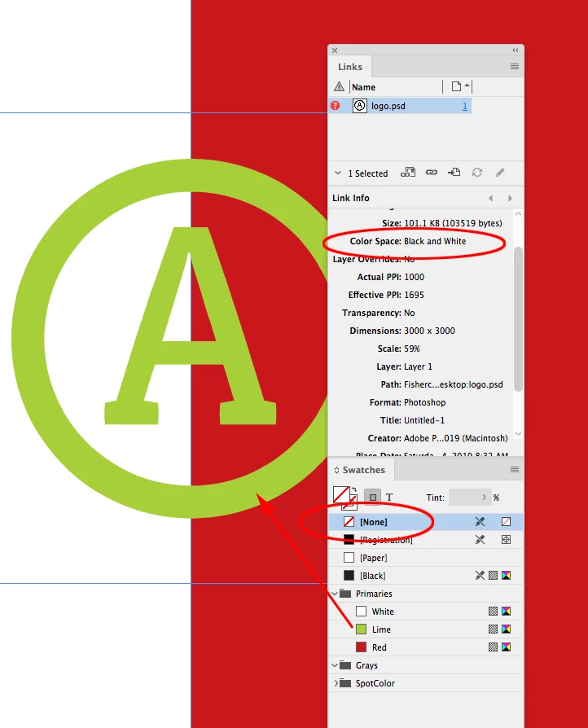Collapse the Primaries color group
Image resolution: width=588 pixels, height=728 pixels.
tap(335, 594)
